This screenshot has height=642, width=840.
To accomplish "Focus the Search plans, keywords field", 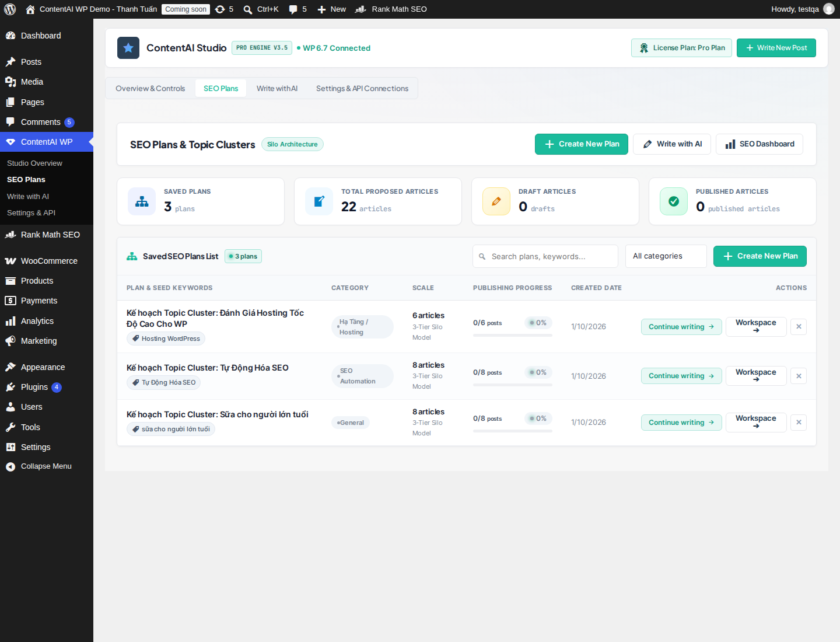I will pyautogui.click(x=545, y=256).
